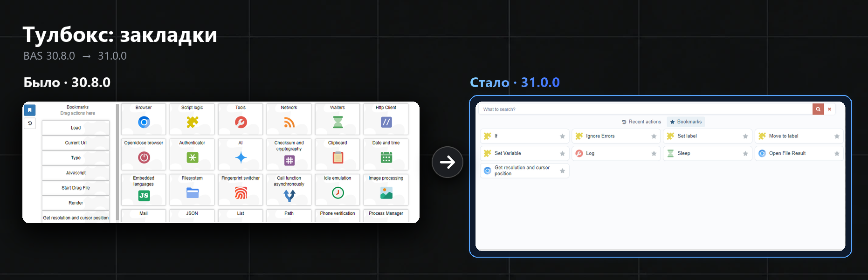The width and height of the screenshot is (868, 280).
Task: Toggle the bookmark star on Set Variable
Action: pyautogui.click(x=562, y=153)
